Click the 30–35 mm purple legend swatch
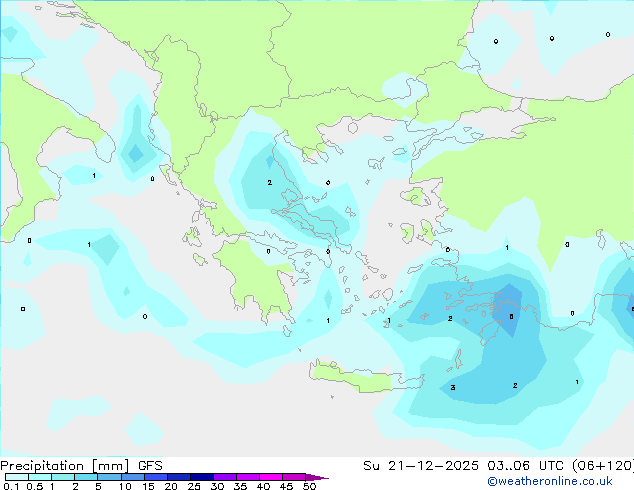Screen dimensions: 634x490 (224, 477)
